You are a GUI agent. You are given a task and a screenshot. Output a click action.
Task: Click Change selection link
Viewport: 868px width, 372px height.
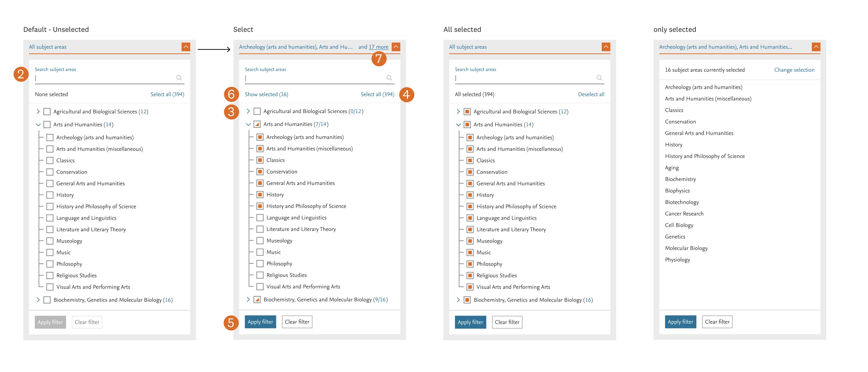794,70
